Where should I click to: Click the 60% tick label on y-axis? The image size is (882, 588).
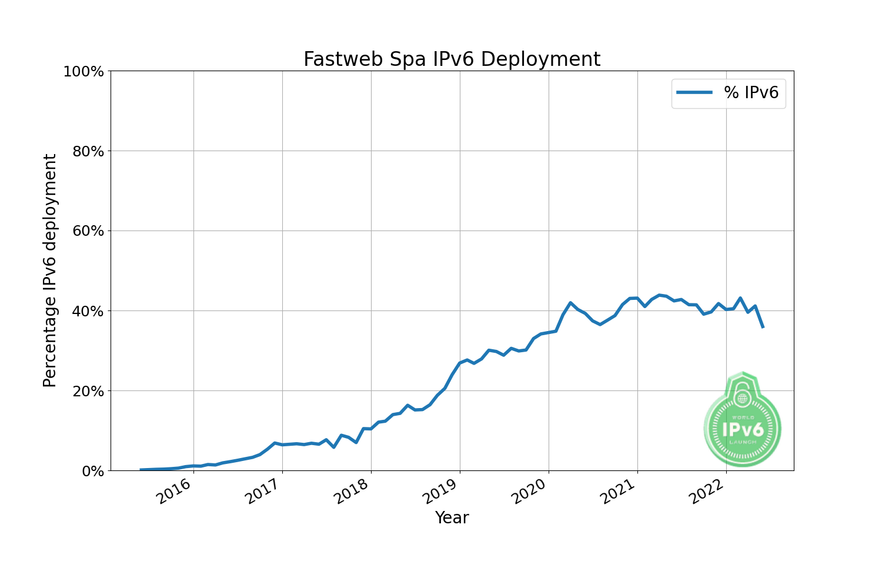(x=87, y=231)
